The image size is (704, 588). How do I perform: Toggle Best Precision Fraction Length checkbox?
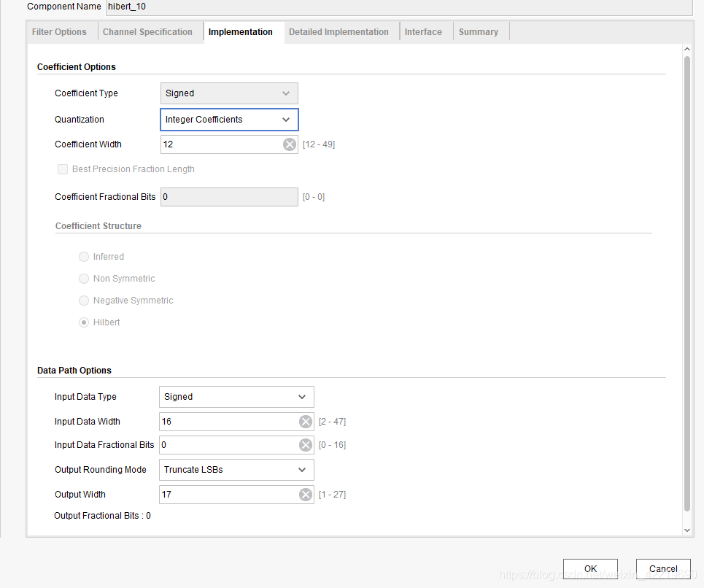click(x=63, y=169)
